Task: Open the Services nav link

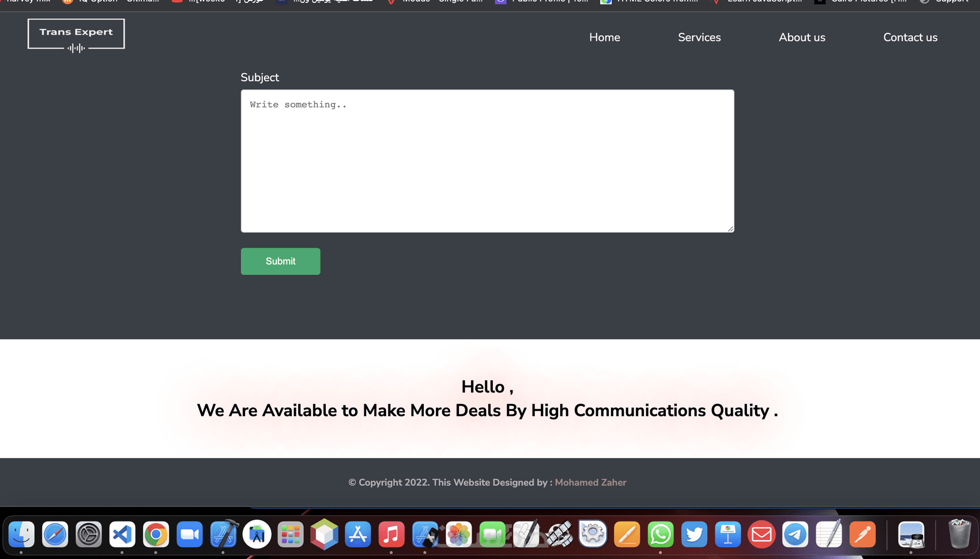Action: coord(699,37)
